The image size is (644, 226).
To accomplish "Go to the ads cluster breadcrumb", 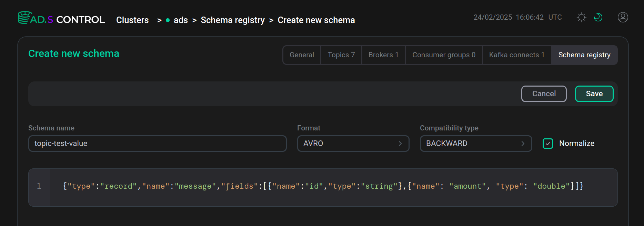I will click(x=181, y=20).
